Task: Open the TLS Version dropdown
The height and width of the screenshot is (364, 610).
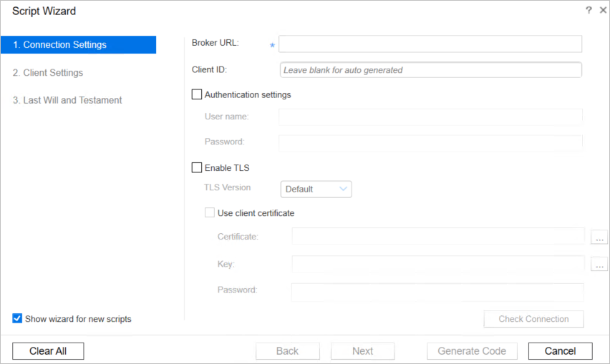Action: coord(316,189)
